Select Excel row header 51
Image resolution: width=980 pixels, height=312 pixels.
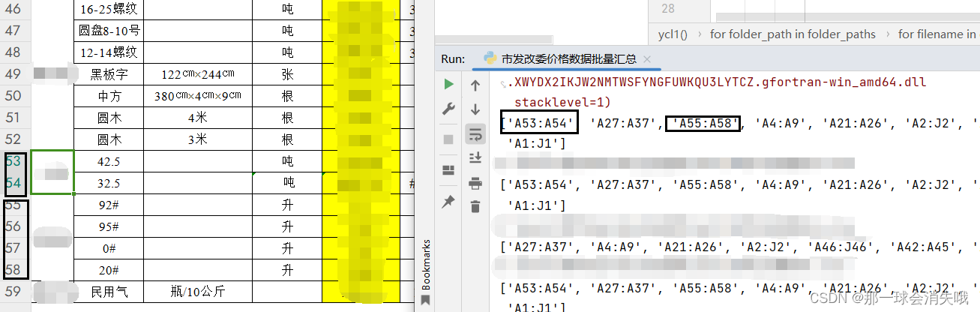(x=14, y=118)
